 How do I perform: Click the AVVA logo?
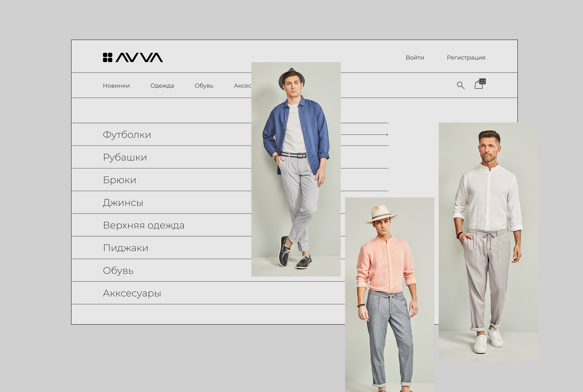click(x=133, y=57)
